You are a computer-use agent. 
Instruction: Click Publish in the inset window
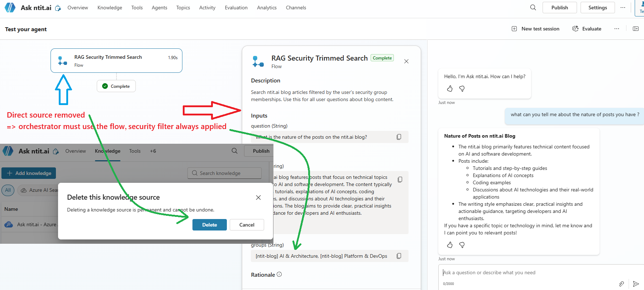point(259,151)
